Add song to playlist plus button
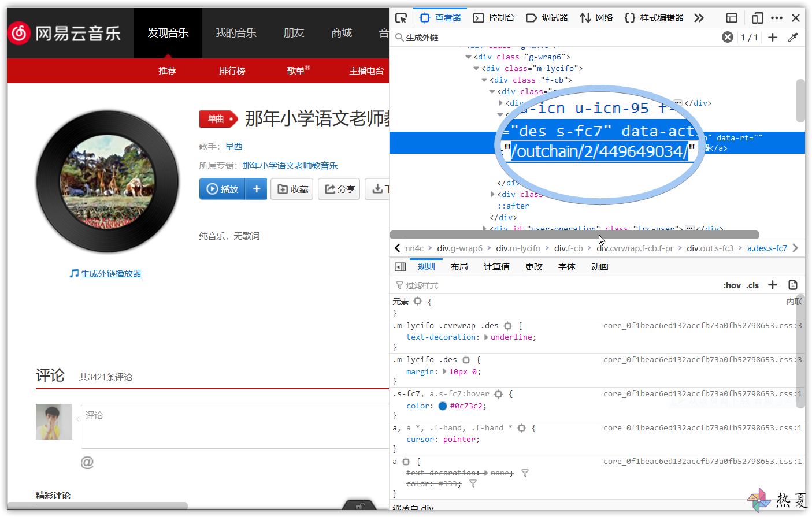The height and width of the screenshot is (517, 812). point(257,189)
